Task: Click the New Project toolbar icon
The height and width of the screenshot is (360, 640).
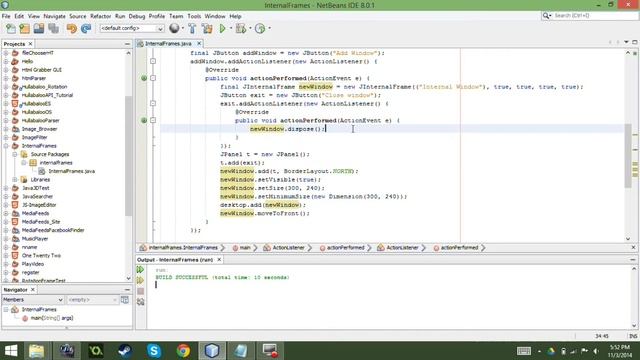Action: click(x=24, y=29)
